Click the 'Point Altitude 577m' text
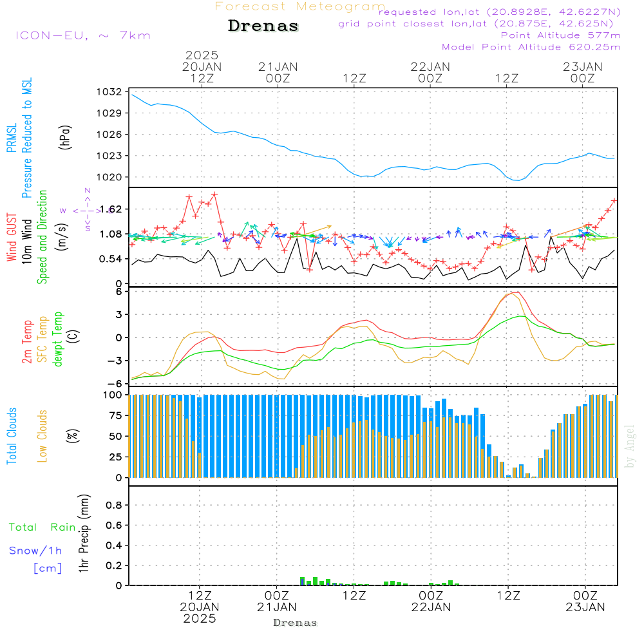The width and height of the screenshot is (644, 644). 561,35
